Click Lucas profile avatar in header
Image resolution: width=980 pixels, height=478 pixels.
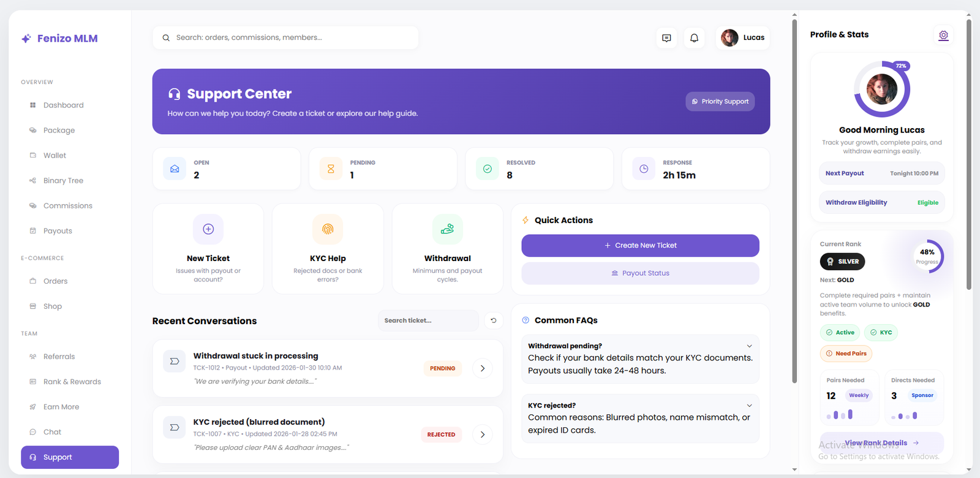[729, 38]
